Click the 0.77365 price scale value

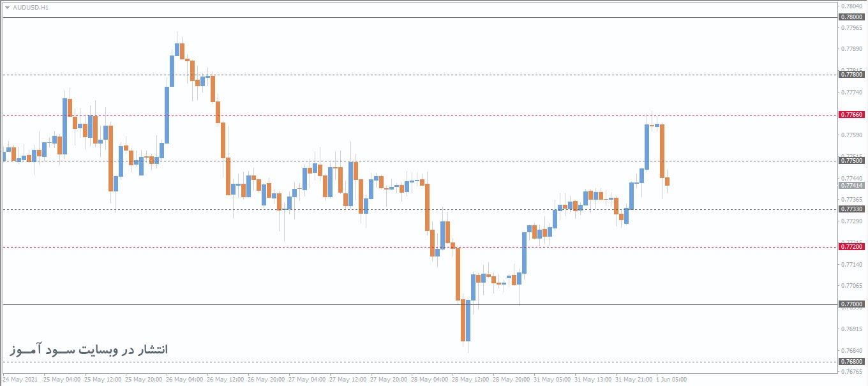click(x=853, y=200)
